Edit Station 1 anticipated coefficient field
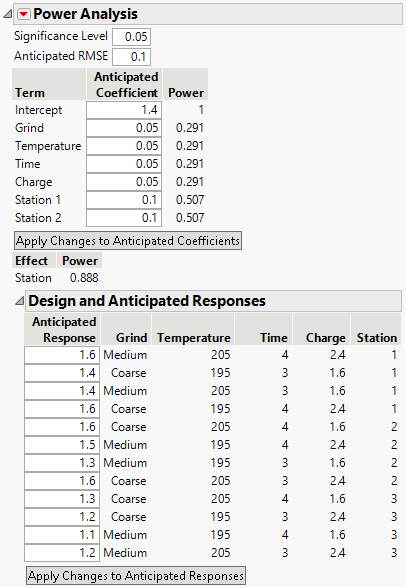This screenshot has height=587, width=406. [124, 200]
